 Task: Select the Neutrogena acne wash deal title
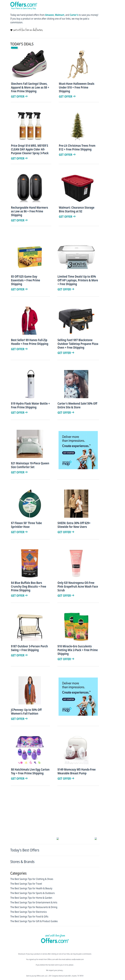(77, 586)
